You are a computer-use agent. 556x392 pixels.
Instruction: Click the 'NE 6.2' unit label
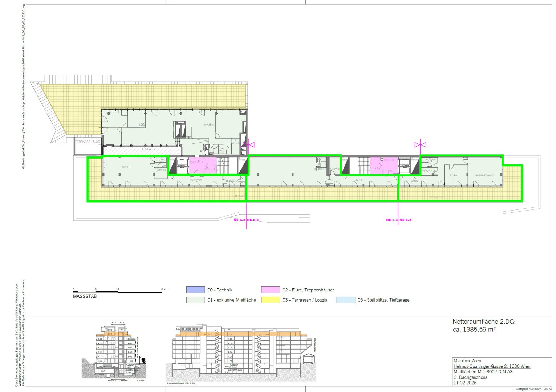click(239, 220)
